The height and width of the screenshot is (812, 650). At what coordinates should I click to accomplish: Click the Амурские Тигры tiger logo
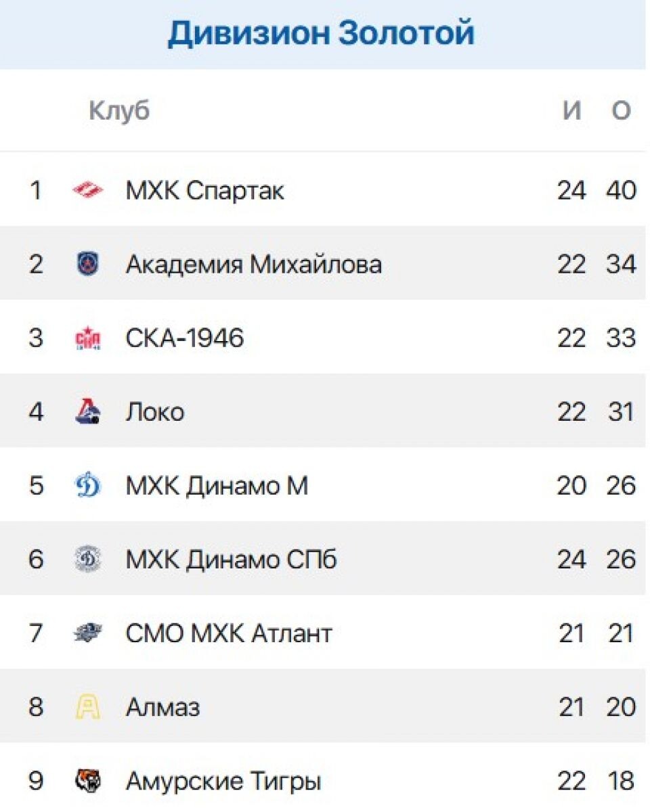tap(88, 782)
